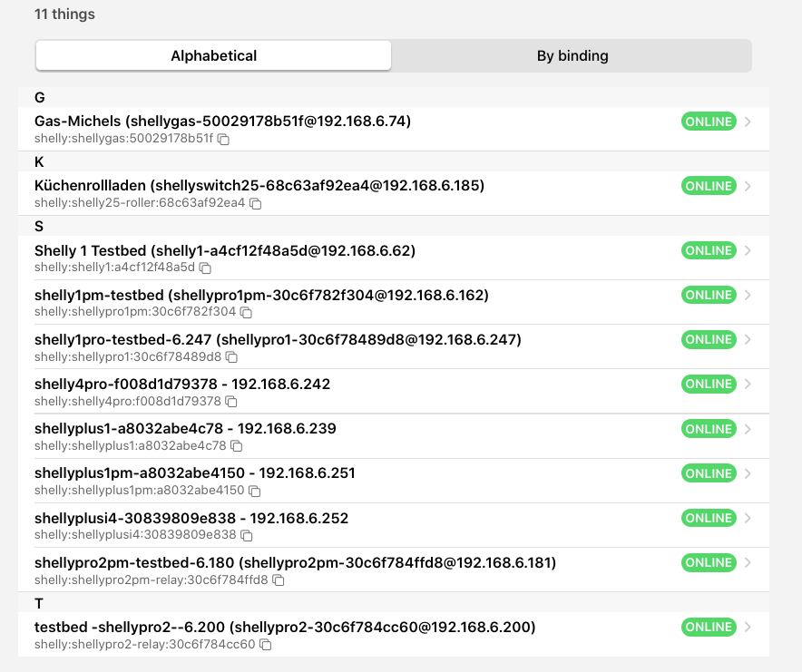802x672 pixels.
Task: Click ONLINE badge of Shelly 1 Testbed
Action: [709, 250]
